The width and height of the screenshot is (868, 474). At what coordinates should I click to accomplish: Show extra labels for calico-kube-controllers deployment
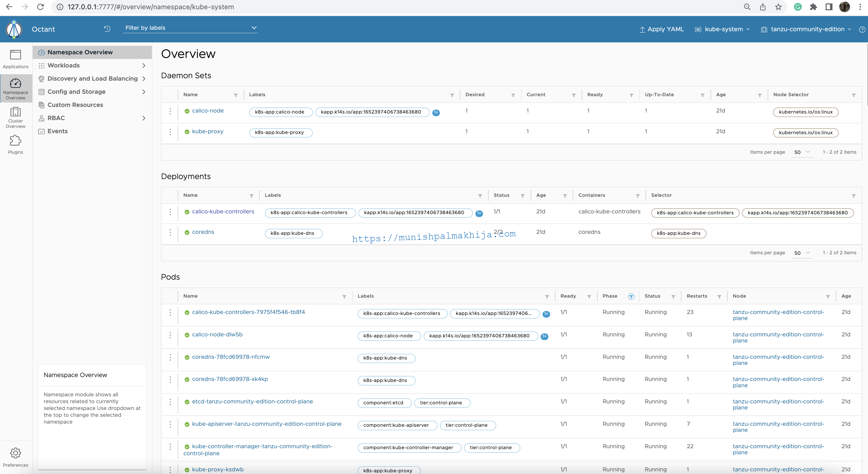coord(479,213)
